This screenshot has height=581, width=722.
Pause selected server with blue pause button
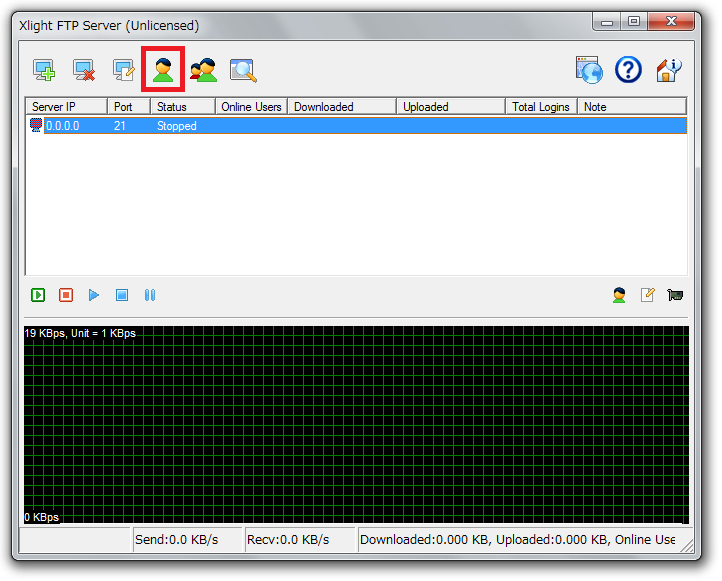pyautogui.click(x=150, y=295)
